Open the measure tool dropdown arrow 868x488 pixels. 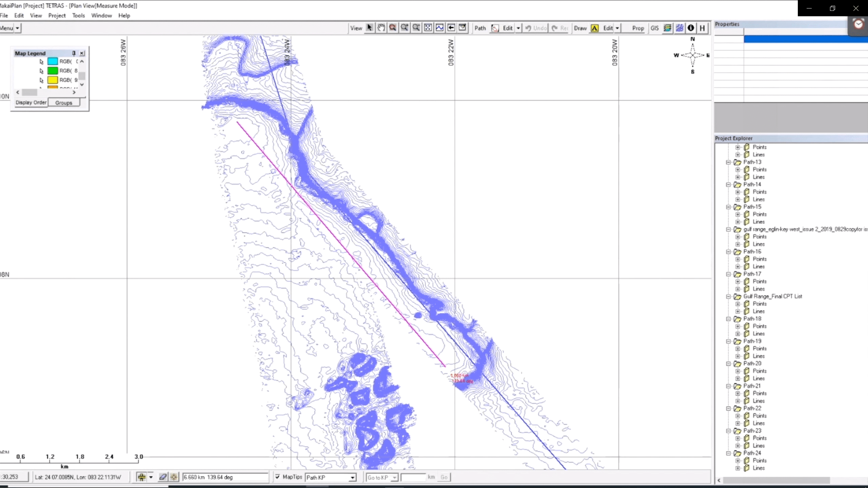tap(151, 477)
